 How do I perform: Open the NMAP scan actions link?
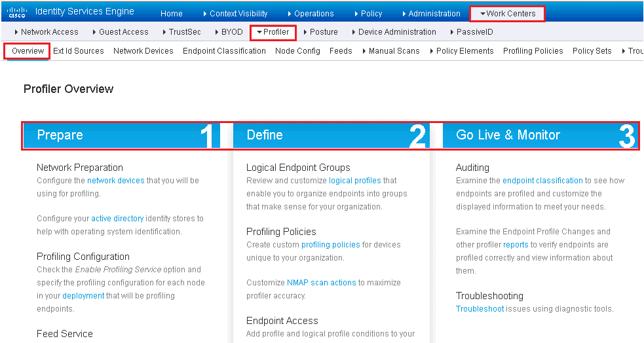[x=321, y=283]
